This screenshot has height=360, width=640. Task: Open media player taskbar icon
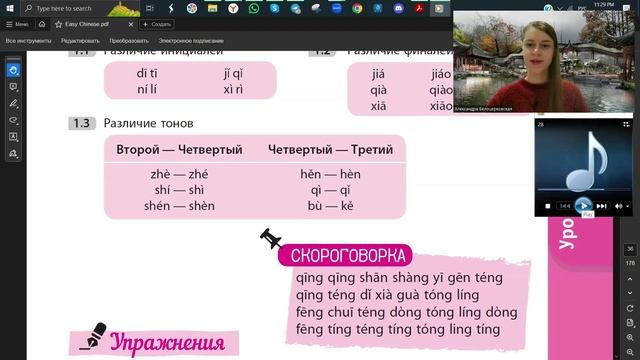[439, 8]
